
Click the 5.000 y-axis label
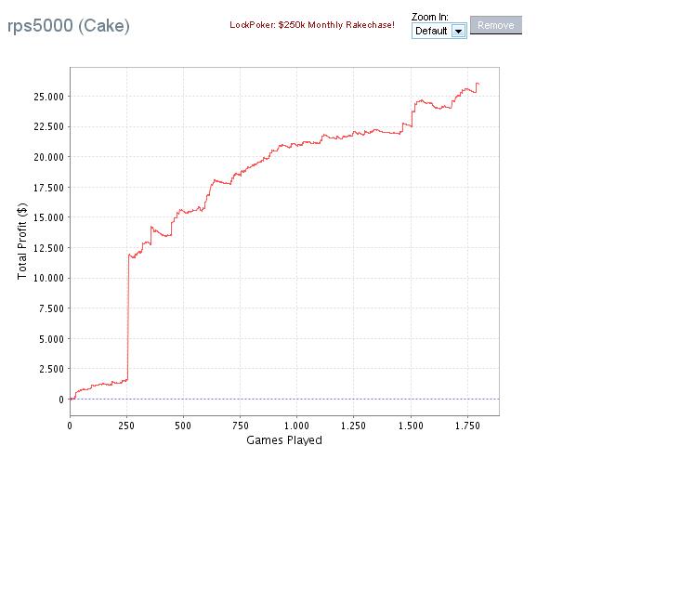[x=51, y=338]
